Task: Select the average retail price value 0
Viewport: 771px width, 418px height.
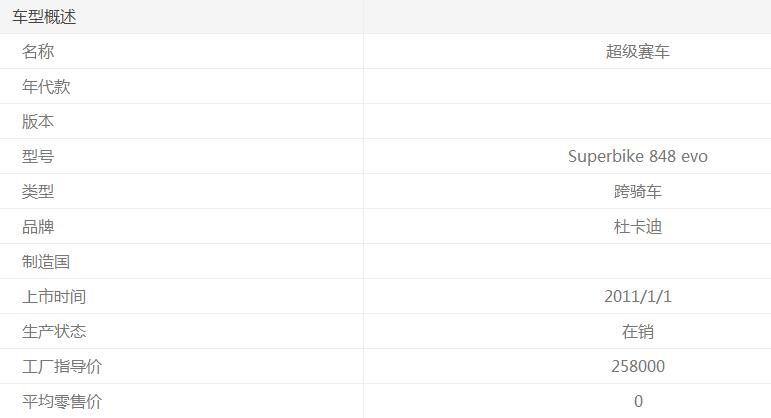Action: [x=638, y=402]
